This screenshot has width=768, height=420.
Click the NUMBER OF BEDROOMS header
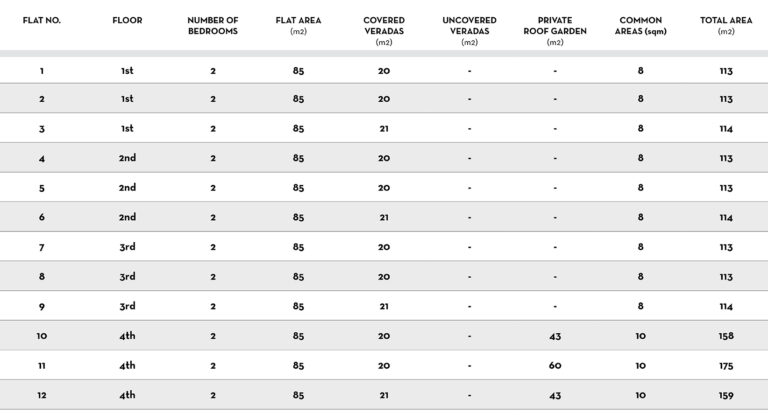click(212, 25)
